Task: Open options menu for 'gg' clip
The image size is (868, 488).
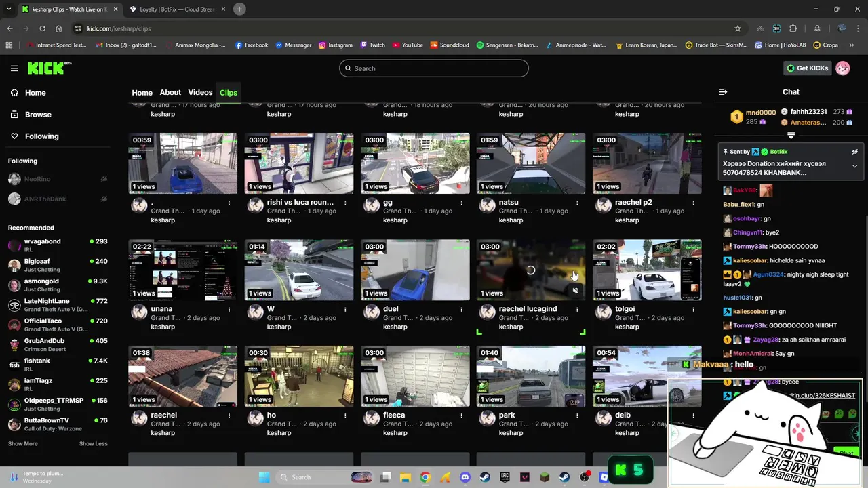Action: pos(461,203)
